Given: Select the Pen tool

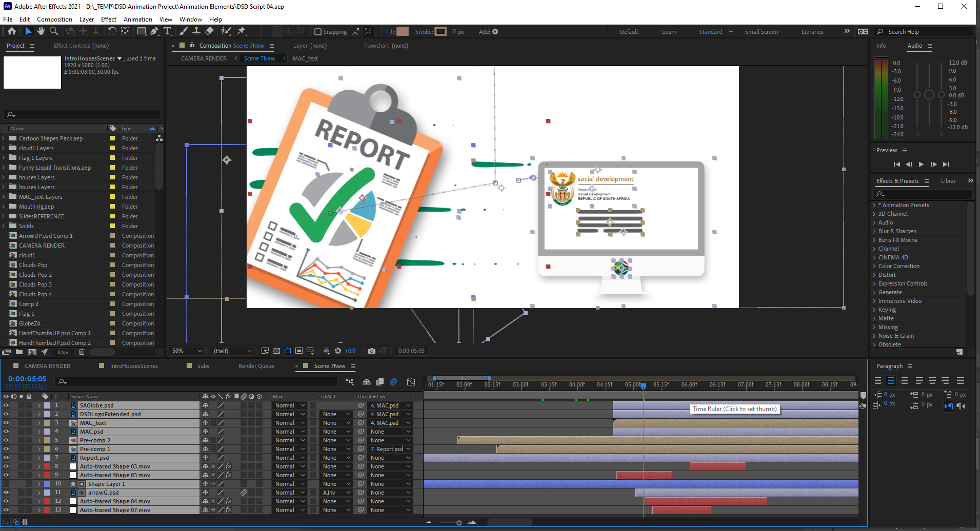Looking at the screenshot, I should [x=154, y=31].
